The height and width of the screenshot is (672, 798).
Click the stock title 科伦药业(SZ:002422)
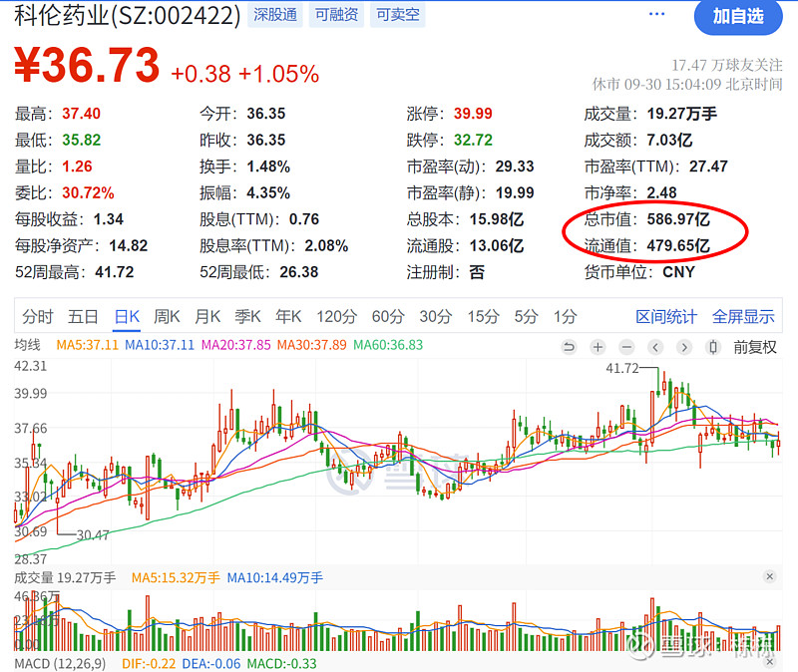click(128, 15)
